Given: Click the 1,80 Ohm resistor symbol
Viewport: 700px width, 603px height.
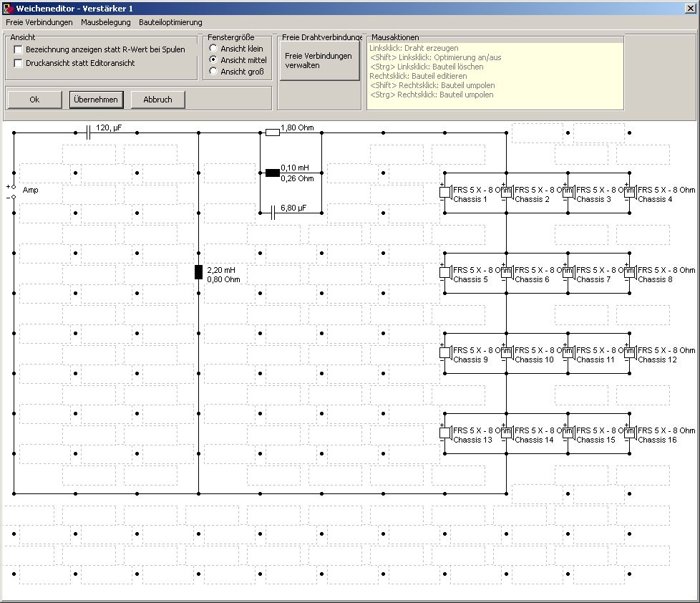Looking at the screenshot, I should click(272, 132).
